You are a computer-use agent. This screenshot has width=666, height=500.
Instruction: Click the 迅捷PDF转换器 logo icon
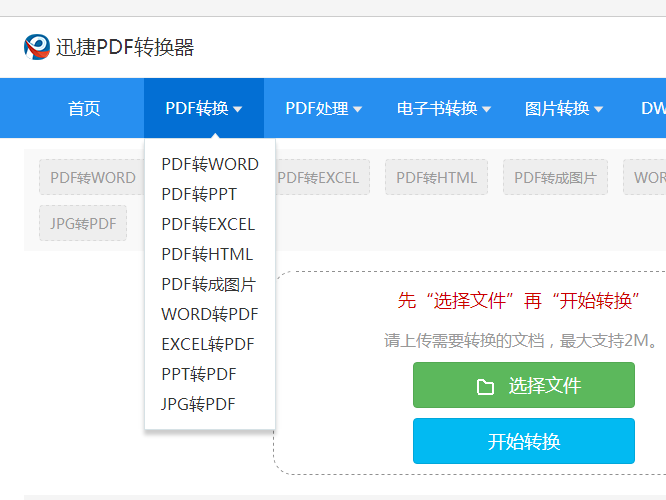[x=37, y=47]
